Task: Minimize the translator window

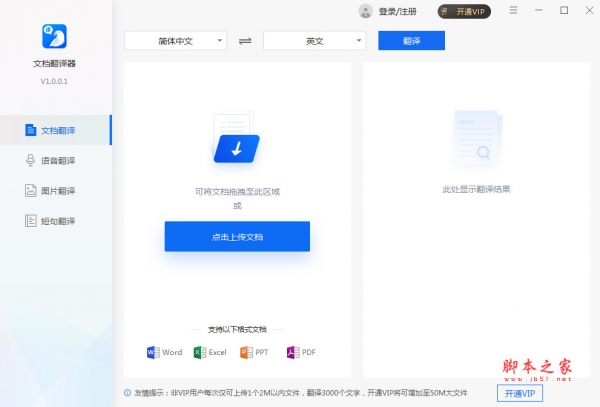Action: tap(539, 10)
